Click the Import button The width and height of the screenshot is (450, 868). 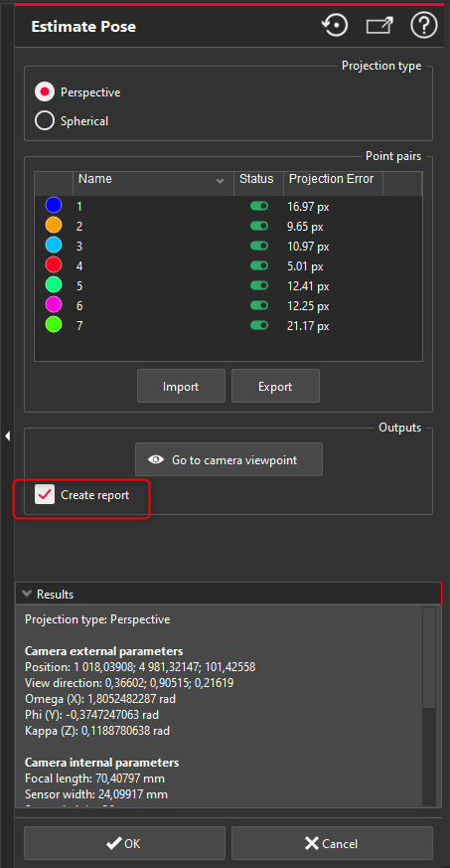pos(182,386)
